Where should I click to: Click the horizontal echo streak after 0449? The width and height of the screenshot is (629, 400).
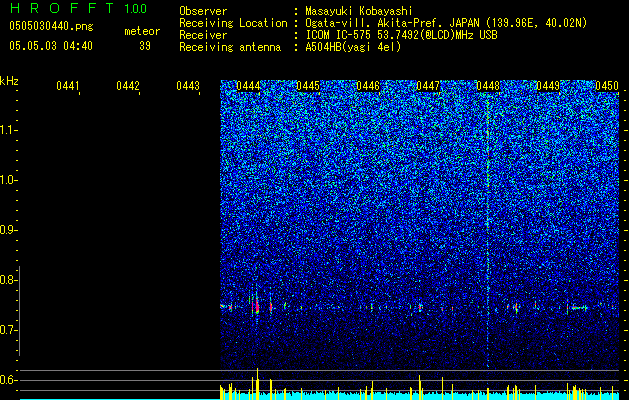580,308
